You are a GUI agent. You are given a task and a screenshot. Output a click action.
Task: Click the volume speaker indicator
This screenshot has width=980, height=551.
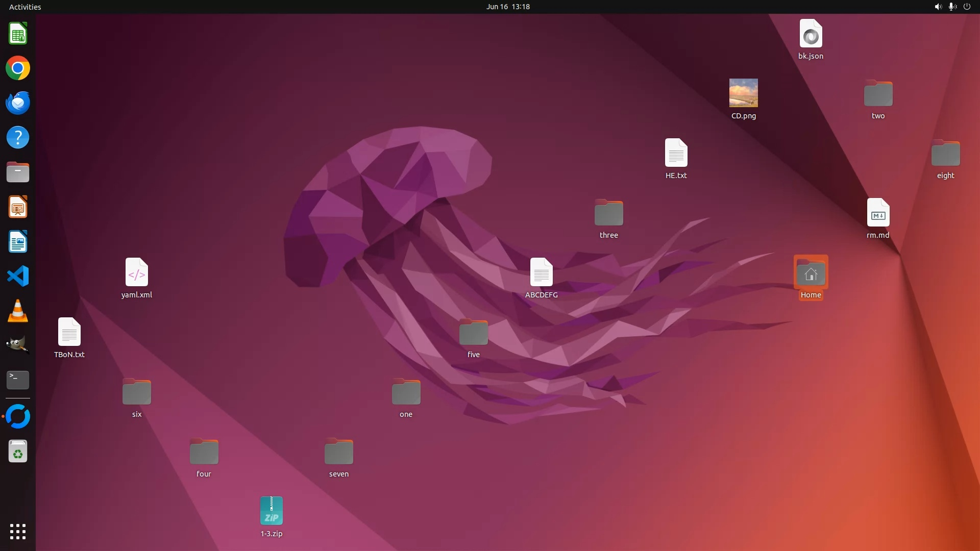click(x=938, y=7)
